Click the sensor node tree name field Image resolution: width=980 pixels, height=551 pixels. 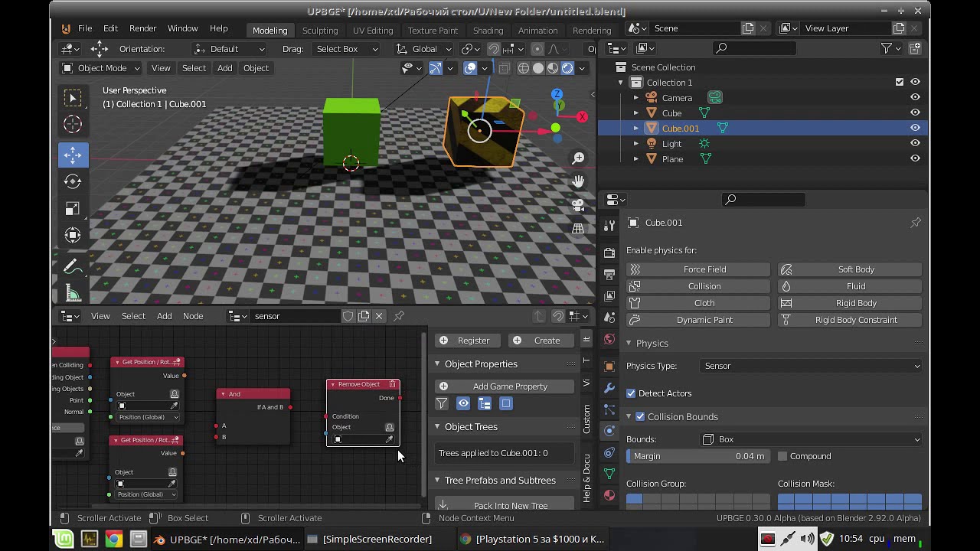point(296,316)
